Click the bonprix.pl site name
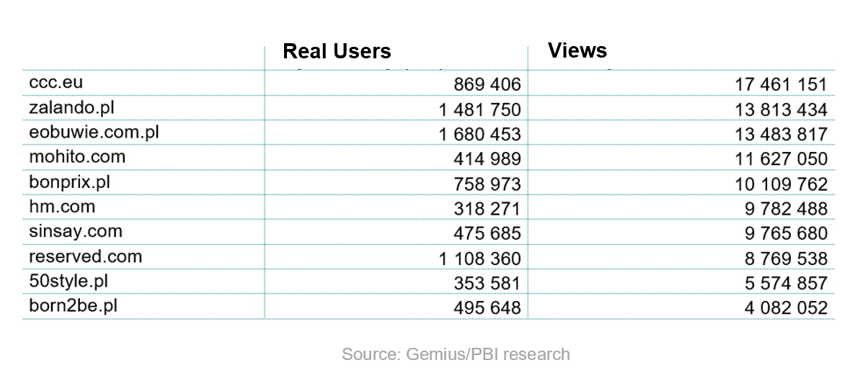868x391 pixels. tap(71, 182)
